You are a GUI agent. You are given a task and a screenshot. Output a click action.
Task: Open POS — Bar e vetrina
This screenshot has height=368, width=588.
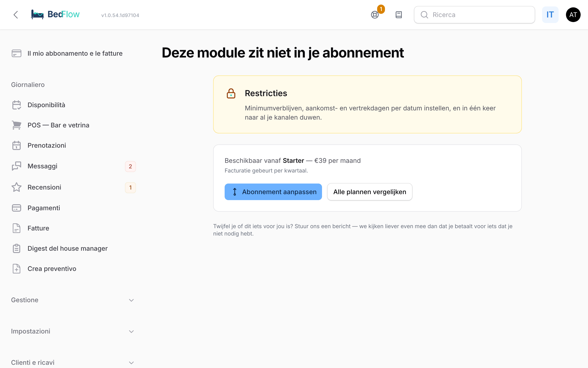(58, 125)
